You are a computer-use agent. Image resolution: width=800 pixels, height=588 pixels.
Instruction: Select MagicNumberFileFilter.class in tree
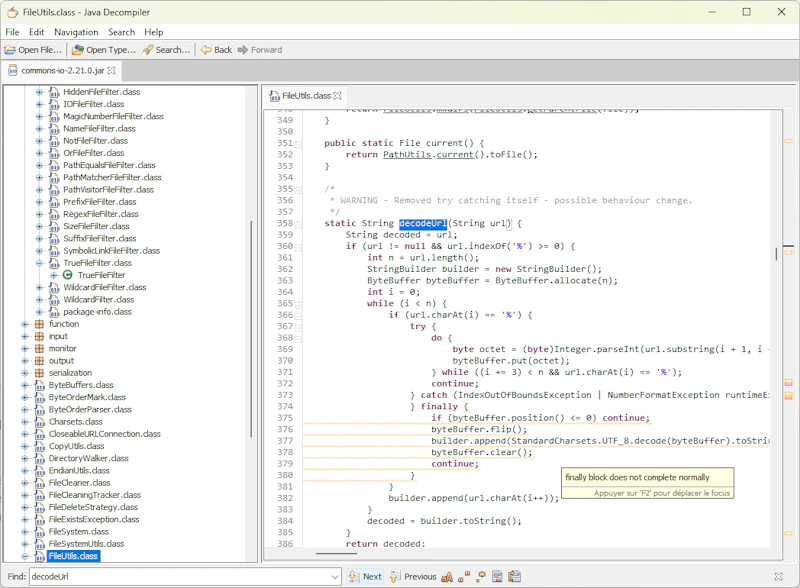pyautogui.click(x=113, y=116)
